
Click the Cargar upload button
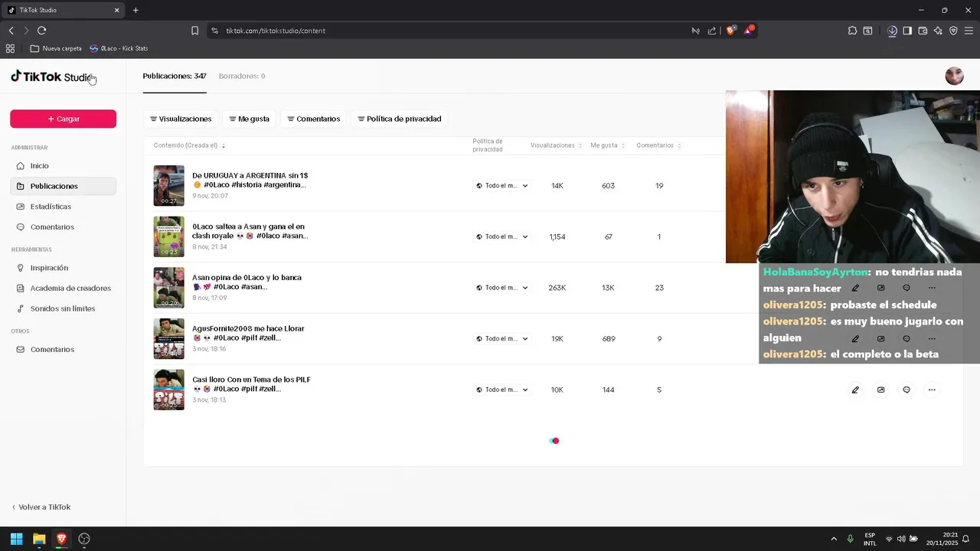[63, 119]
